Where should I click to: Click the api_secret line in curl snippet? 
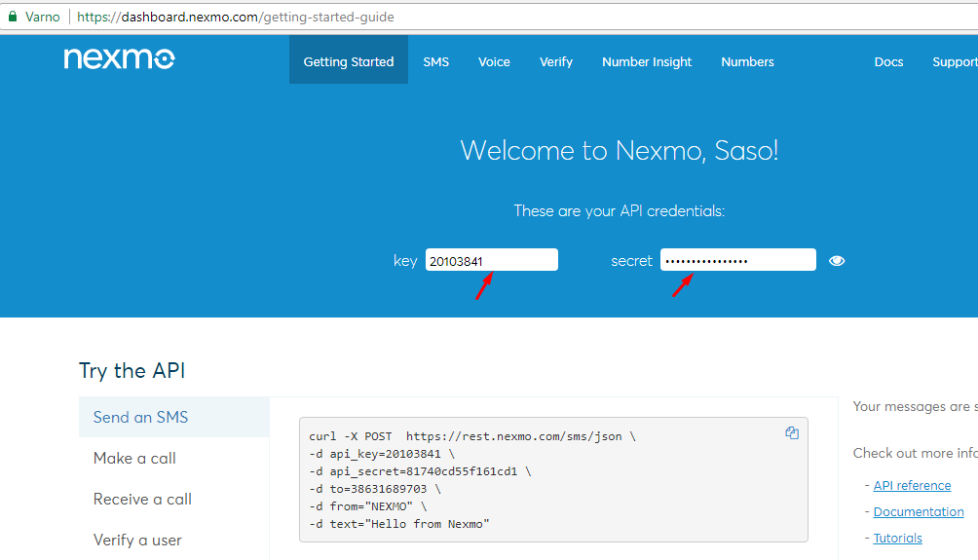[x=420, y=471]
